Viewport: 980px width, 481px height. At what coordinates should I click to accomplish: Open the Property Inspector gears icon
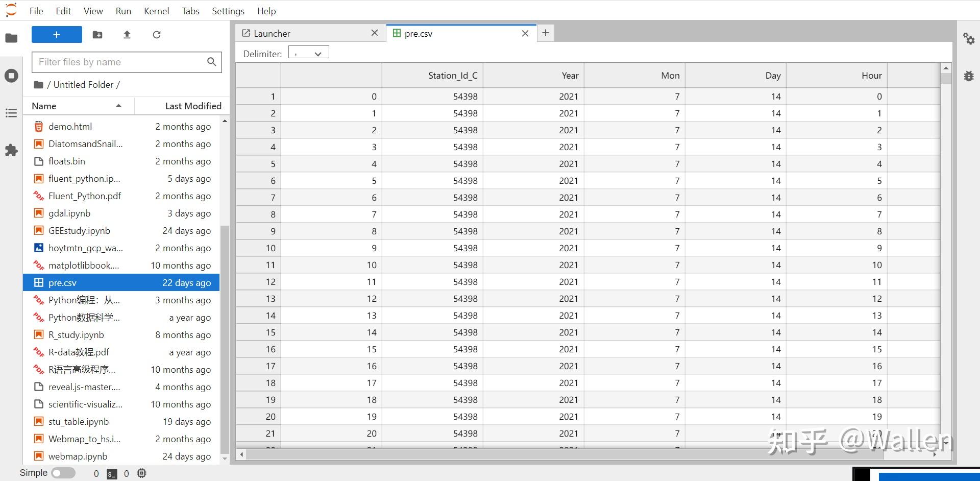[x=968, y=38]
